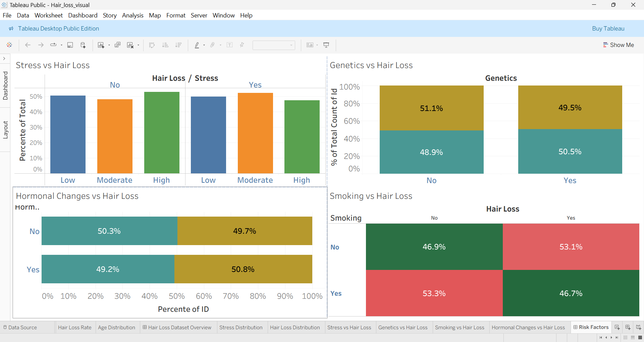Click the Add new data source icon
The width and height of the screenshot is (644, 342).
(83, 45)
